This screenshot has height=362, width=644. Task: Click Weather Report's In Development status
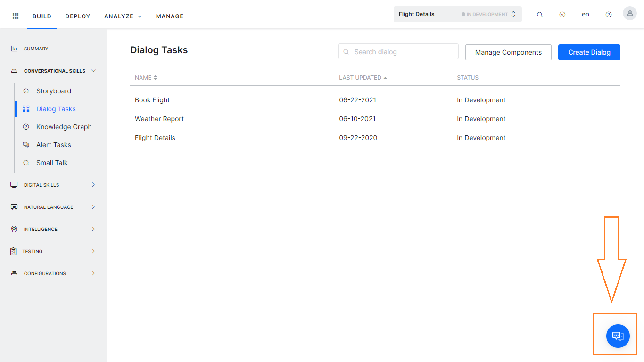pos(481,119)
